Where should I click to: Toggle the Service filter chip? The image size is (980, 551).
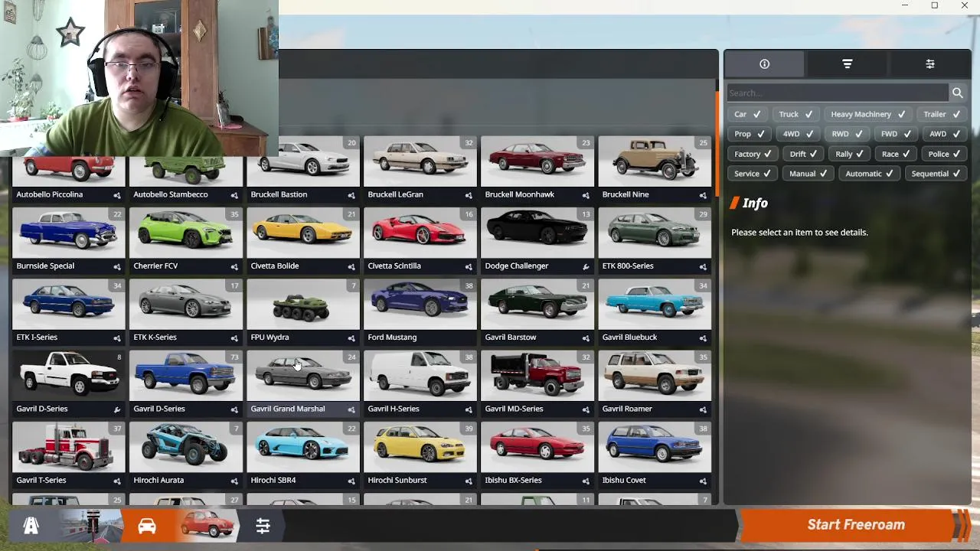coord(752,174)
